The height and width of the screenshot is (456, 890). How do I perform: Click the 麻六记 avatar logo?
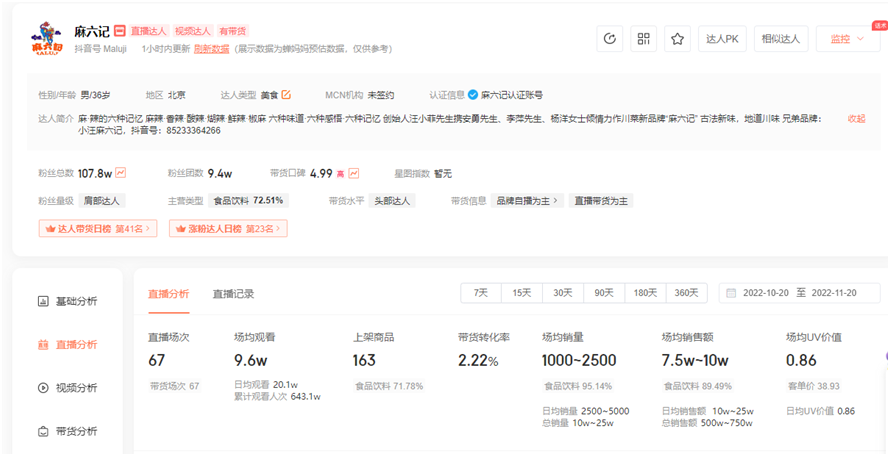tap(47, 39)
